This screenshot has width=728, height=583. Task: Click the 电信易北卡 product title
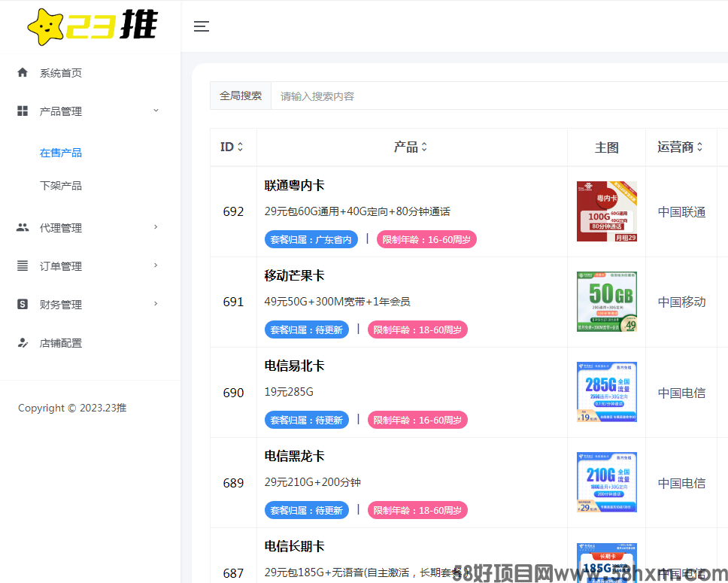294,366
